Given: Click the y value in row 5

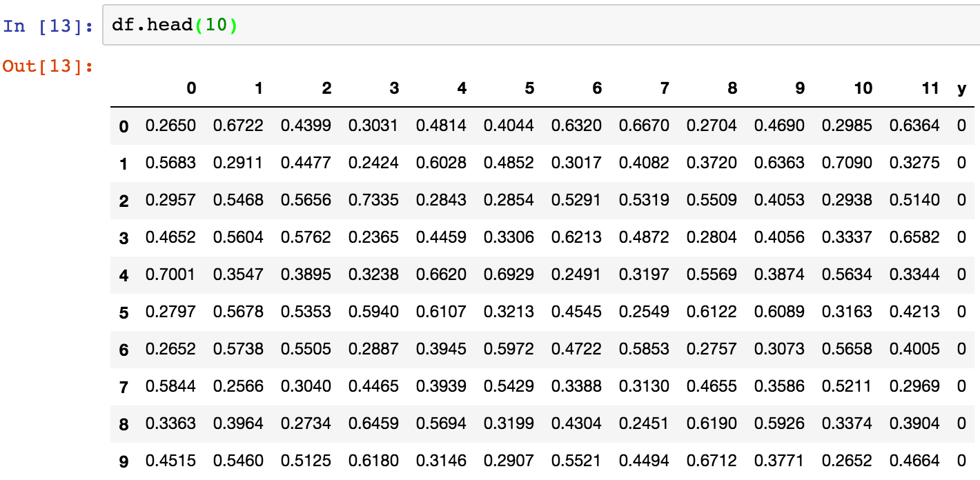Looking at the screenshot, I should [961, 312].
